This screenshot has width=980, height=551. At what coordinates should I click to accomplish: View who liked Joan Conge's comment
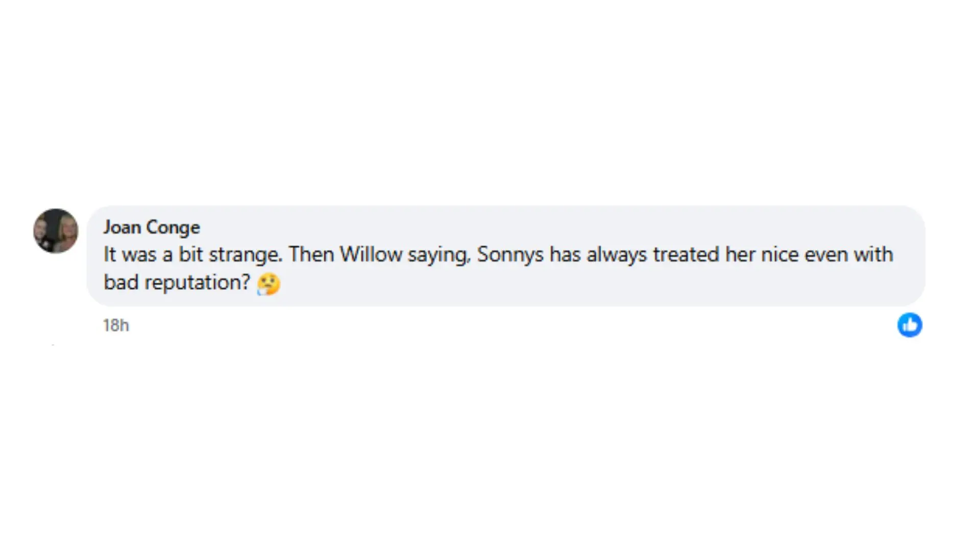910,325
